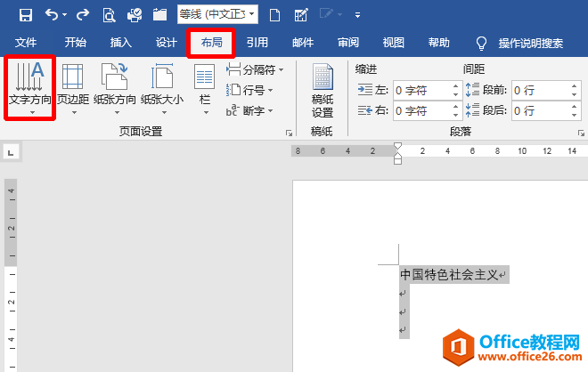Viewport: 588px width, 372px height.
Task: Open the 页边距 margins menu
Action: click(x=73, y=88)
